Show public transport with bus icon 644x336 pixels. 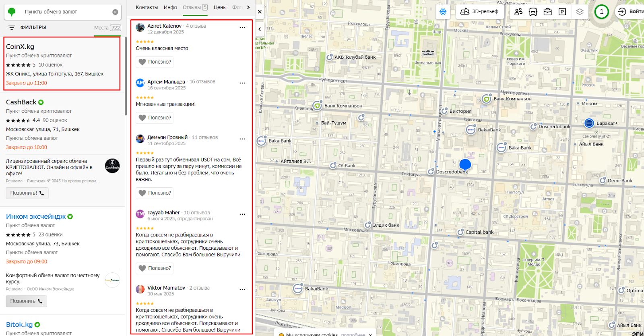(x=533, y=12)
